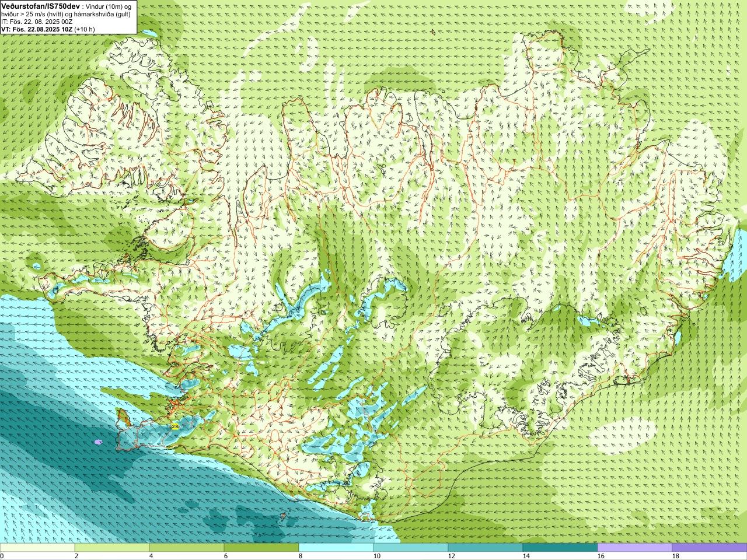Click the legend scale label 6

point(226,556)
